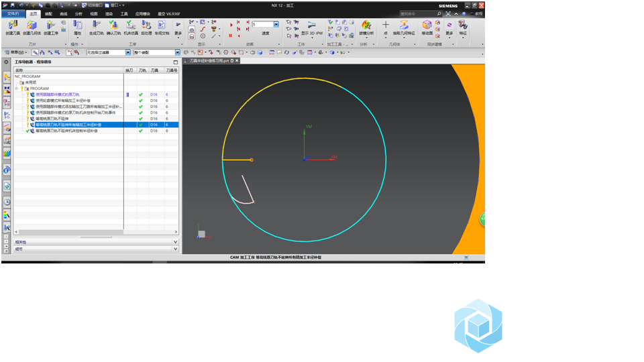
Task: Click the Save icon in the quick access toolbar
Action: [13, 5]
